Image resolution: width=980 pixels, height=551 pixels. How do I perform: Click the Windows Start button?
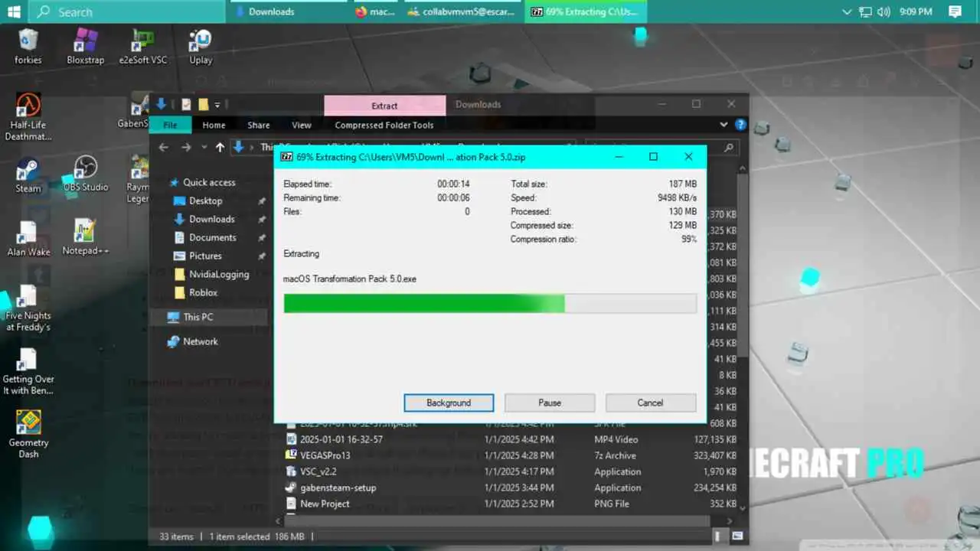14,11
